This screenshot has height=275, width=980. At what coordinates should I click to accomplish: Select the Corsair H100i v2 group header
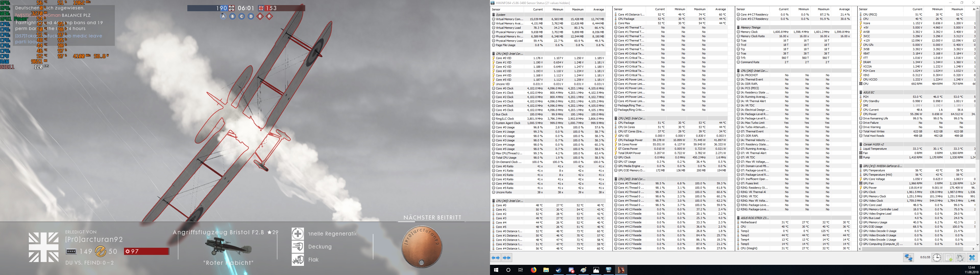[873, 144]
